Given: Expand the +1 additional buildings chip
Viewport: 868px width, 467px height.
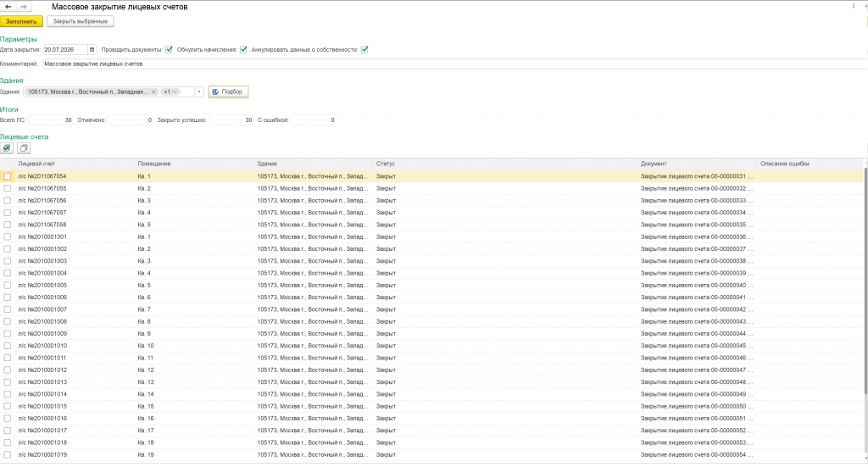Looking at the screenshot, I should [x=170, y=92].
